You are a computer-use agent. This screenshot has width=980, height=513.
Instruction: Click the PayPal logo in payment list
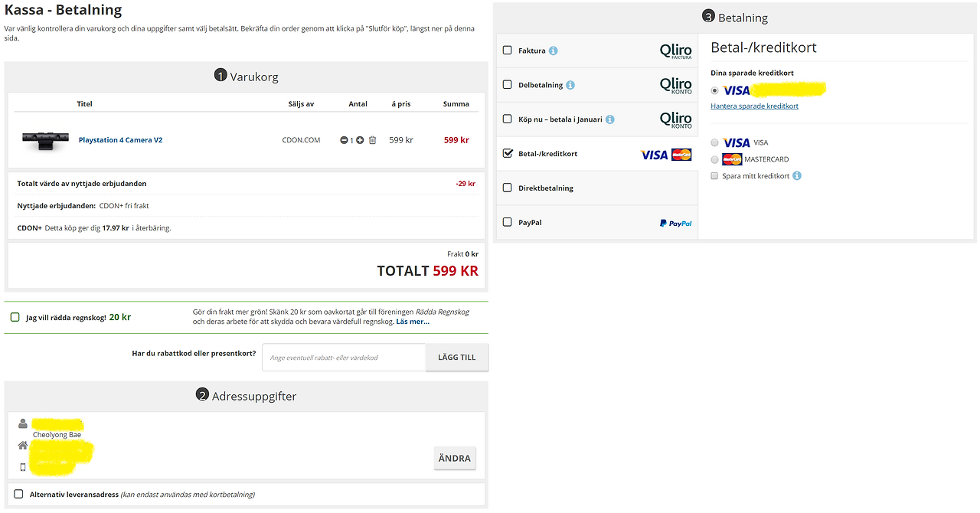tap(675, 223)
